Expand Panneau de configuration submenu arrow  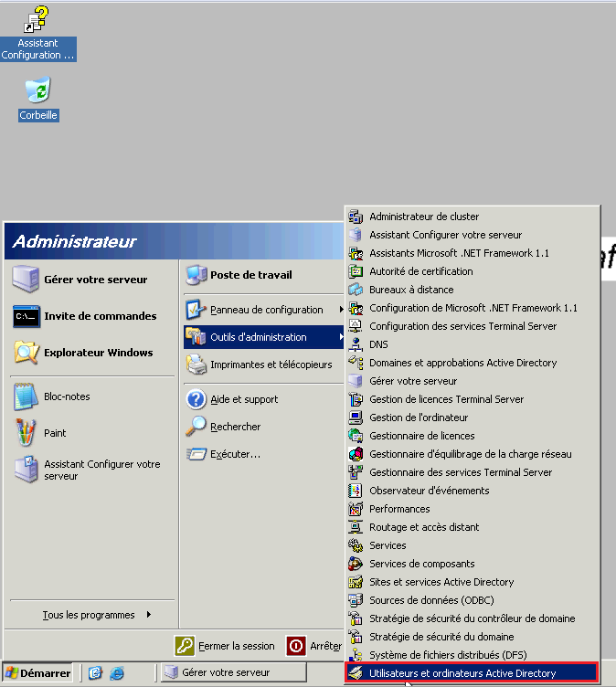pos(341,310)
